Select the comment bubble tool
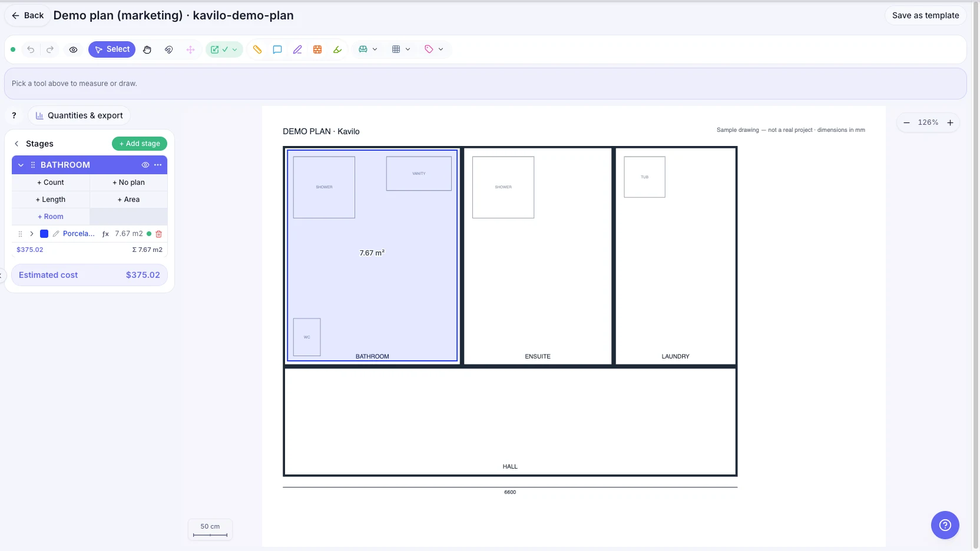980x551 pixels. coord(277,49)
